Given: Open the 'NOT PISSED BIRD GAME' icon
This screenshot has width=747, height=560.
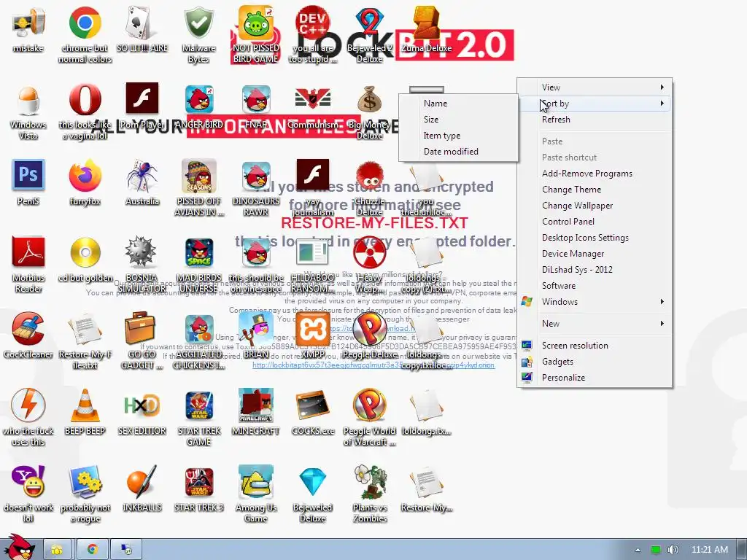Looking at the screenshot, I should pos(256,34).
